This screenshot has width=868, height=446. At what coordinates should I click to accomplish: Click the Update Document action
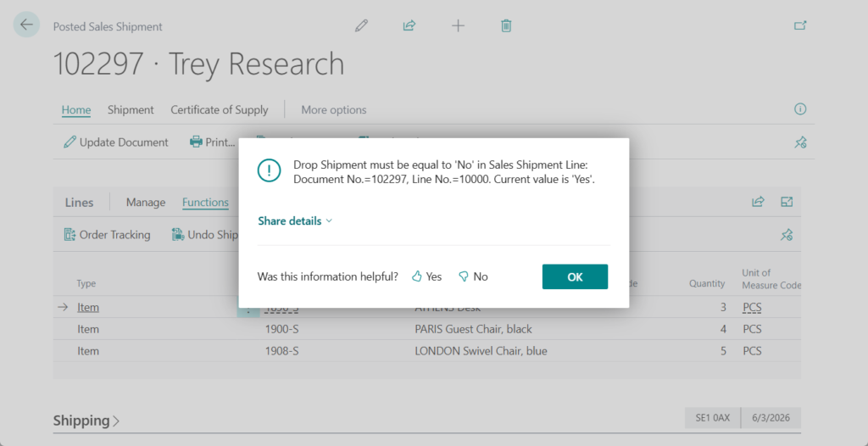[116, 142]
